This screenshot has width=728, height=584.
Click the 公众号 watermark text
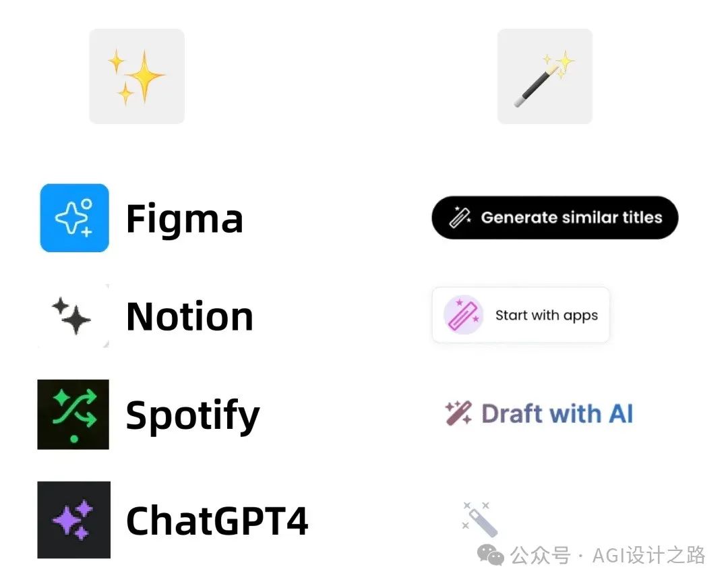[x=541, y=555]
